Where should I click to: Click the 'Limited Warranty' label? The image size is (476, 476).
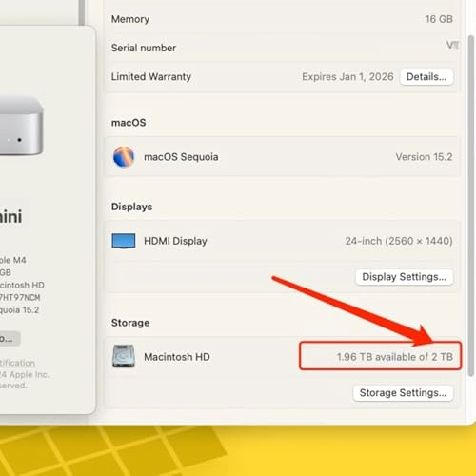tap(151, 77)
